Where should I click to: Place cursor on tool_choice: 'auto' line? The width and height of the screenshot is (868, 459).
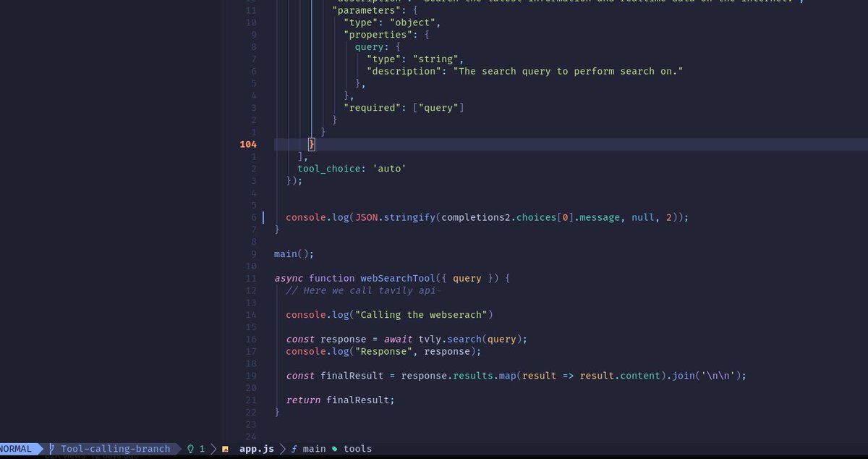tap(352, 169)
